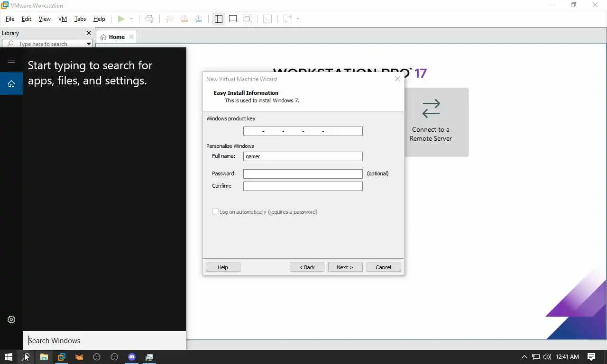607x364 pixels.
Task: Open the Tabs menu
Action: (80, 19)
